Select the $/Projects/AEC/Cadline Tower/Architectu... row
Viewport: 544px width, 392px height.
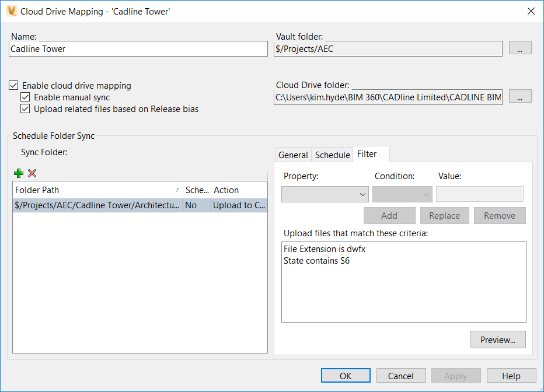pyautogui.click(x=140, y=205)
